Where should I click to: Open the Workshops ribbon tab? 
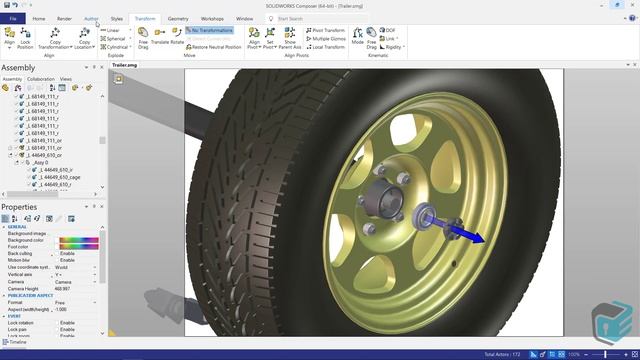coord(212,18)
